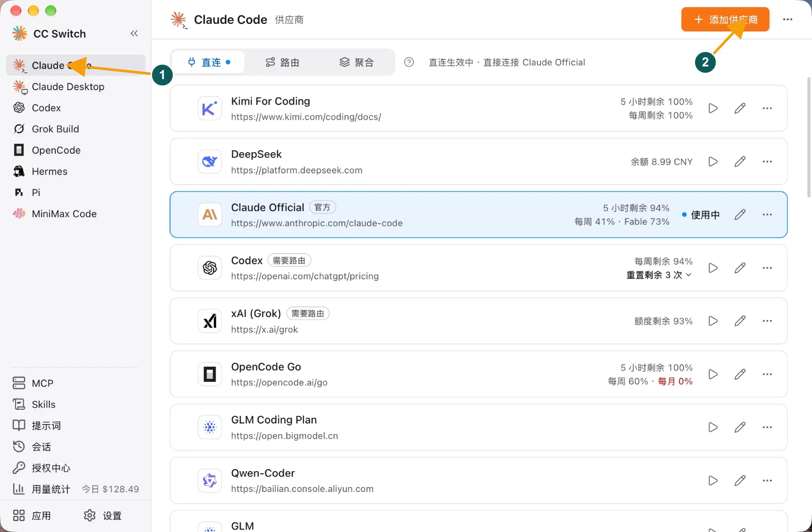Screen dimensions: 812x532
Task: Click the 需要路由 badge next to Codex
Action: (x=289, y=261)
